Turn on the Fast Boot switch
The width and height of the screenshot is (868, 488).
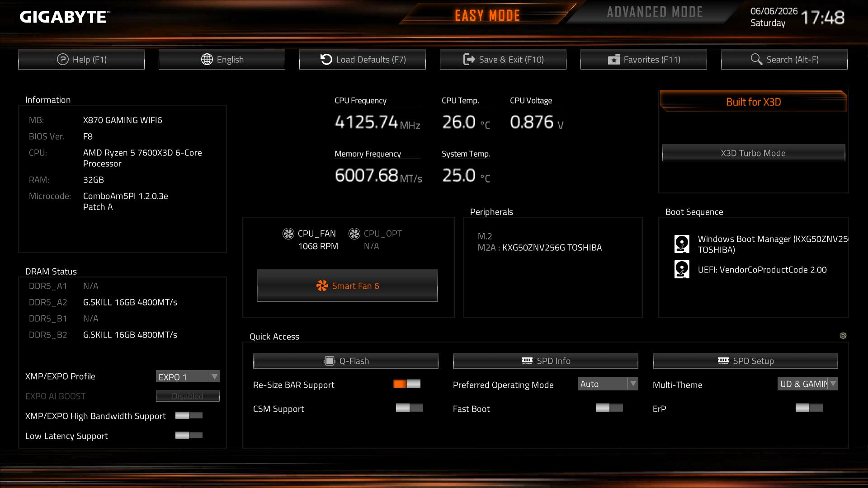609,408
